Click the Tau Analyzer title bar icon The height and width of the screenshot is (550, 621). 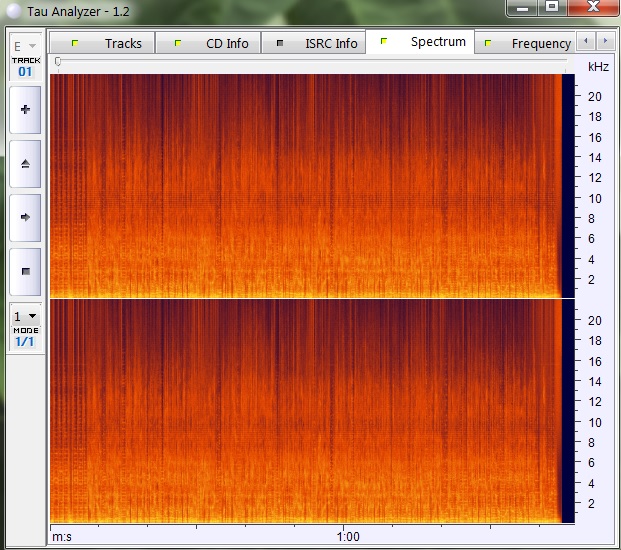coord(12,9)
